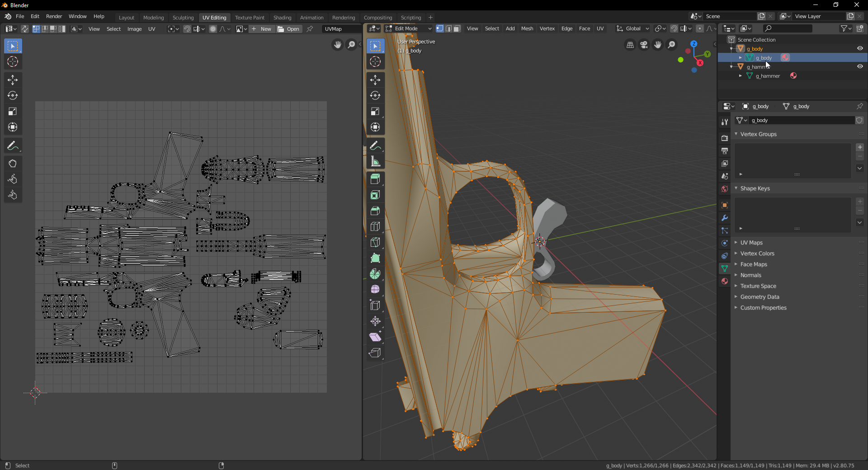Click the Extrude Region tool

click(x=375, y=179)
